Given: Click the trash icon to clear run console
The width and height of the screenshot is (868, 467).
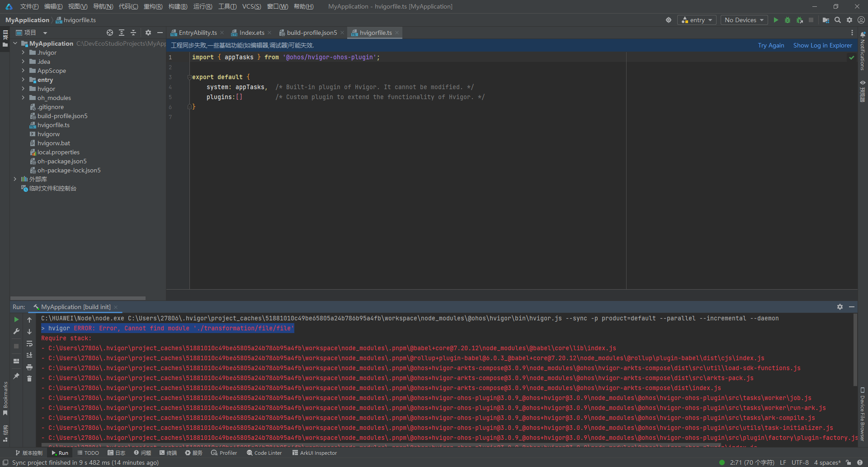Looking at the screenshot, I should click(x=29, y=378).
